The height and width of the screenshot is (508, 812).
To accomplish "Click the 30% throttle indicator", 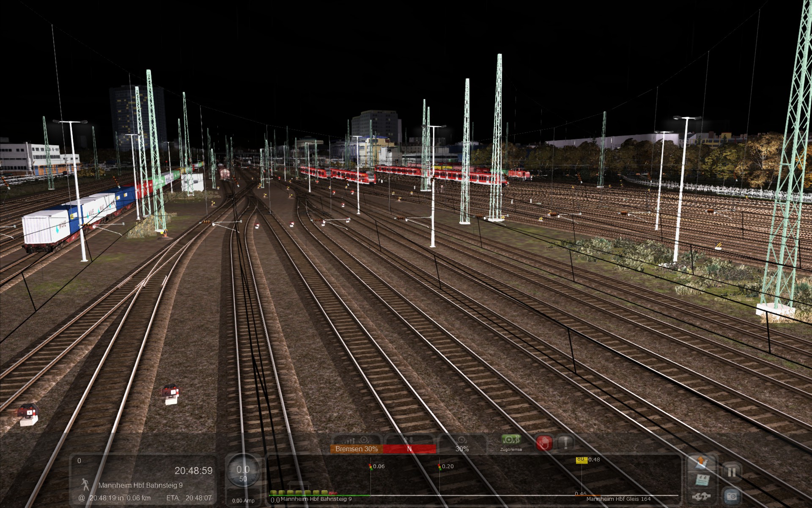I will pyautogui.click(x=462, y=449).
